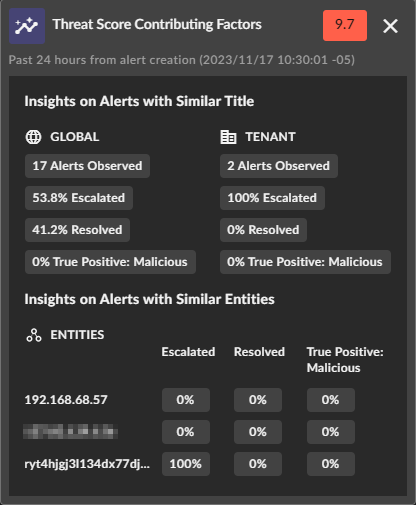
Task: Select the 2 Alerts Observed tenant chip
Action: click(x=279, y=166)
